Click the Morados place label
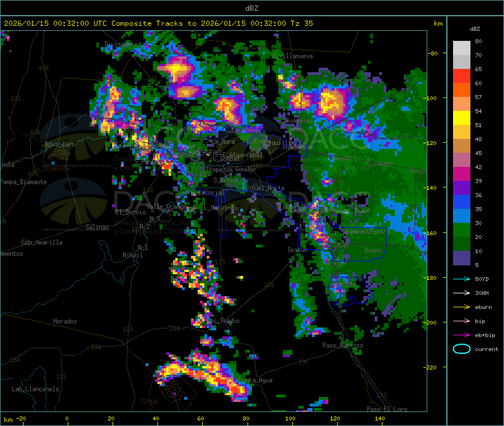Screen dimensions: 504x426 point(65,321)
